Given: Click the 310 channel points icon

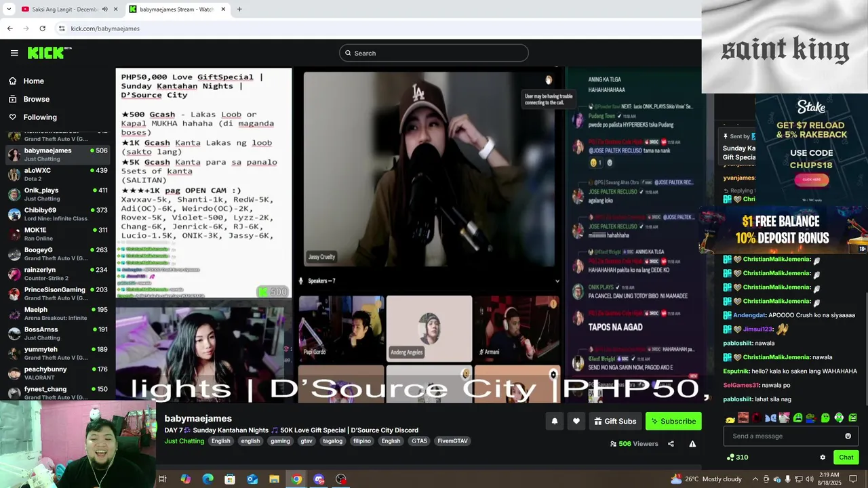Looking at the screenshot, I should (x=730, y=457).
